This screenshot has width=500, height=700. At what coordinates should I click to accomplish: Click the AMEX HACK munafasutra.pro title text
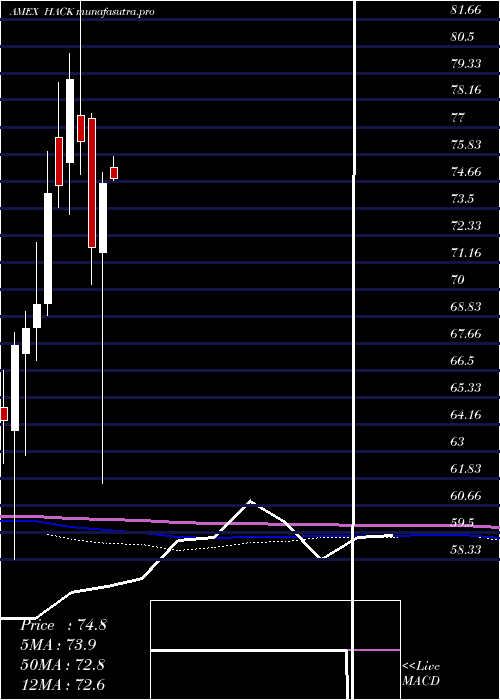(82, 11)
